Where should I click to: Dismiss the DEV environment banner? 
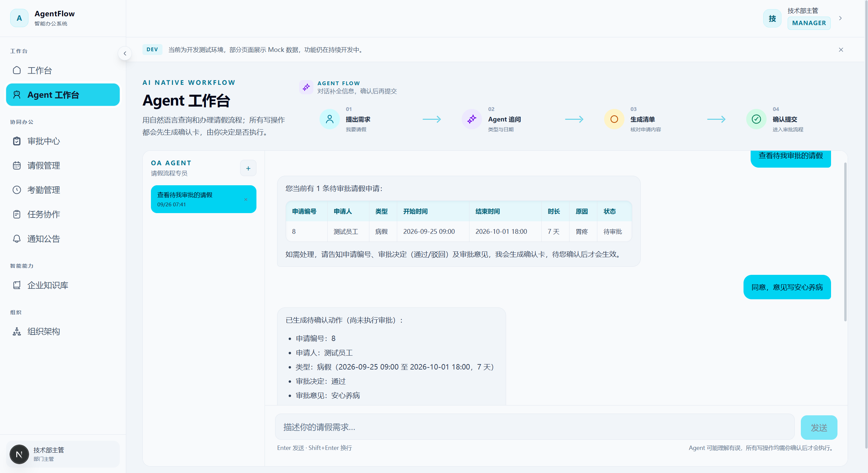point(841,50)
